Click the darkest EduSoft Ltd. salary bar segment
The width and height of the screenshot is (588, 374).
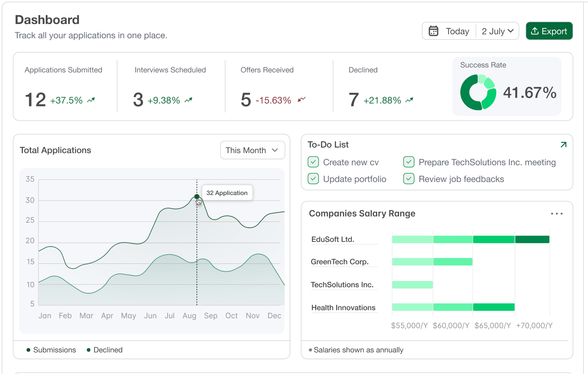(532, 239)
